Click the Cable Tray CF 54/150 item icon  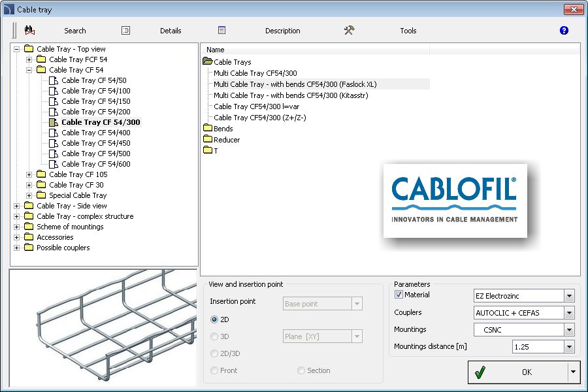pos(54,101)
